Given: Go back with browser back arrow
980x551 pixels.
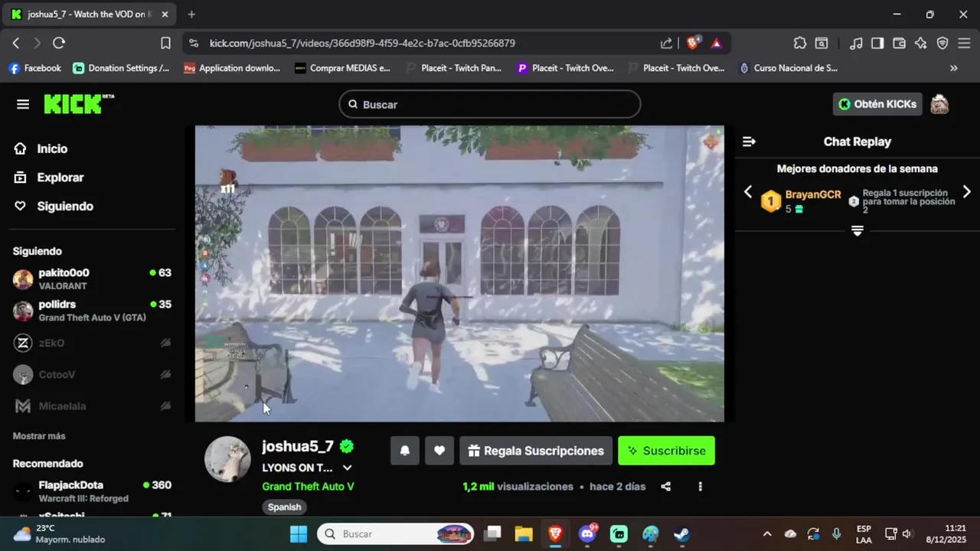Looking at the screenshot, I should coord(16,43).
